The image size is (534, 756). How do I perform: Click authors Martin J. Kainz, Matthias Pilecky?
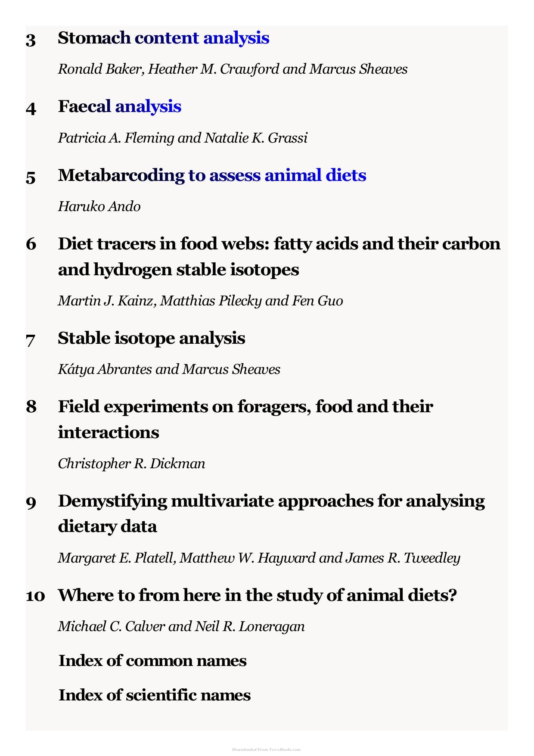[201, 301]
